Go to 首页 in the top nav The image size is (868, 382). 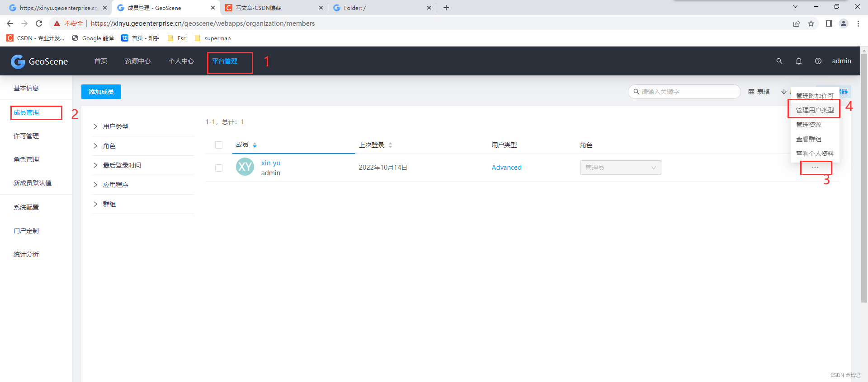tap(101, 61)
